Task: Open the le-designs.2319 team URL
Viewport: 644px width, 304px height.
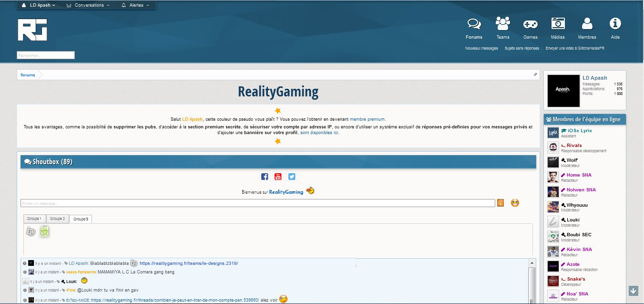Action: (x=189, y=263)
